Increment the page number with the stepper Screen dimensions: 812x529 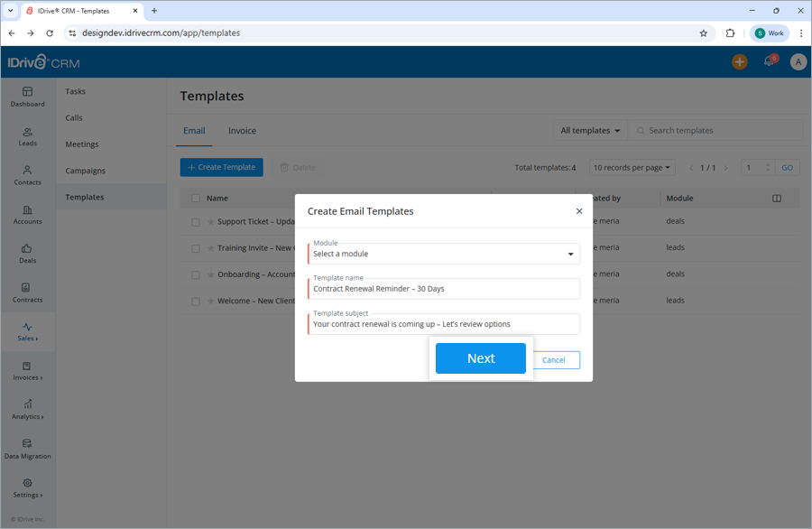point(769,163)
